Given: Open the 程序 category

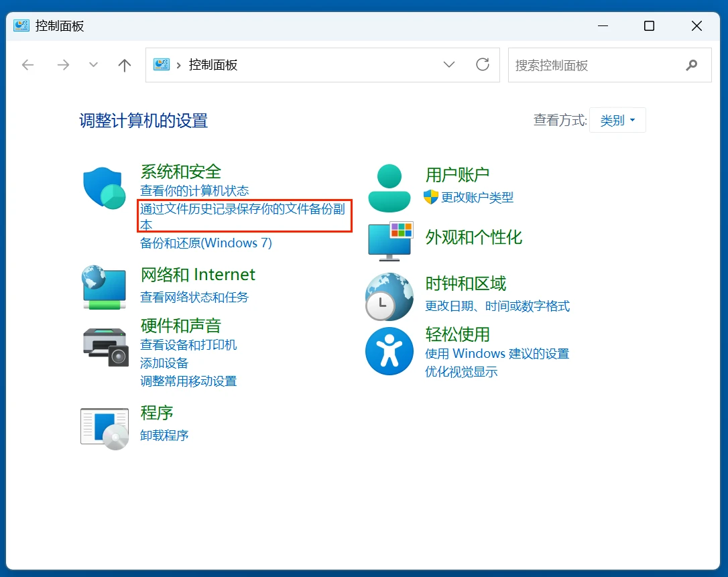Looking at the screenshot, I should click(x=157, y=412).
